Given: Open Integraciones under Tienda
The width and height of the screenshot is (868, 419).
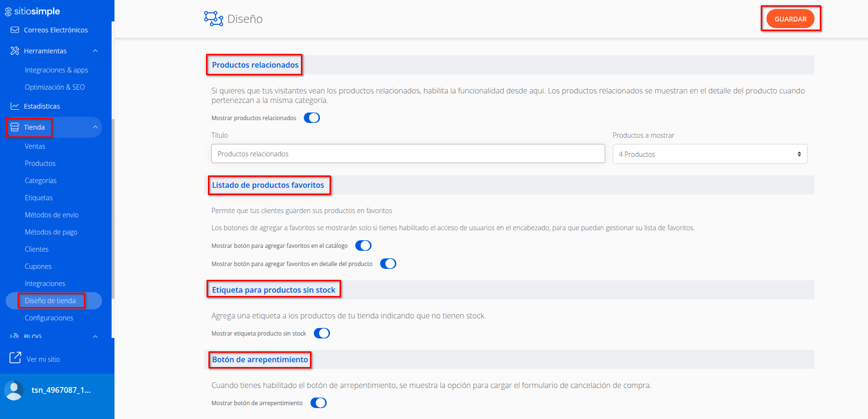Looking at the screenshot, I should click(45, 284).
